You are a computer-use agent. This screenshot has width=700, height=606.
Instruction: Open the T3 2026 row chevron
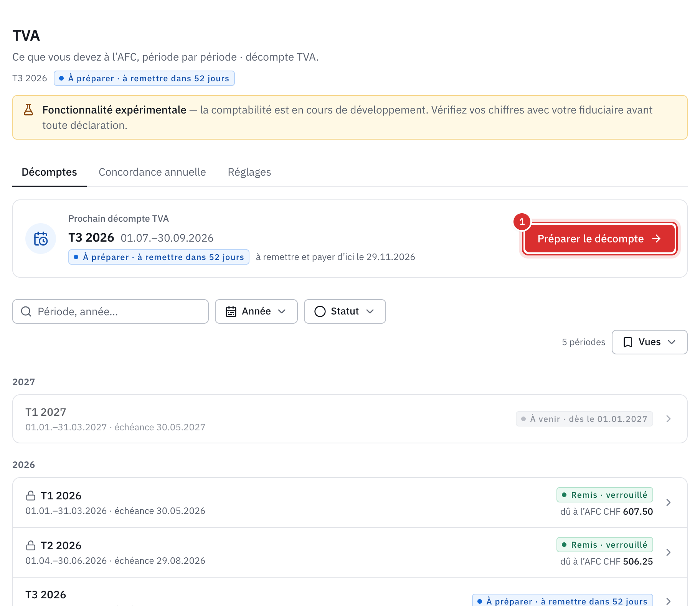point(669,601)
